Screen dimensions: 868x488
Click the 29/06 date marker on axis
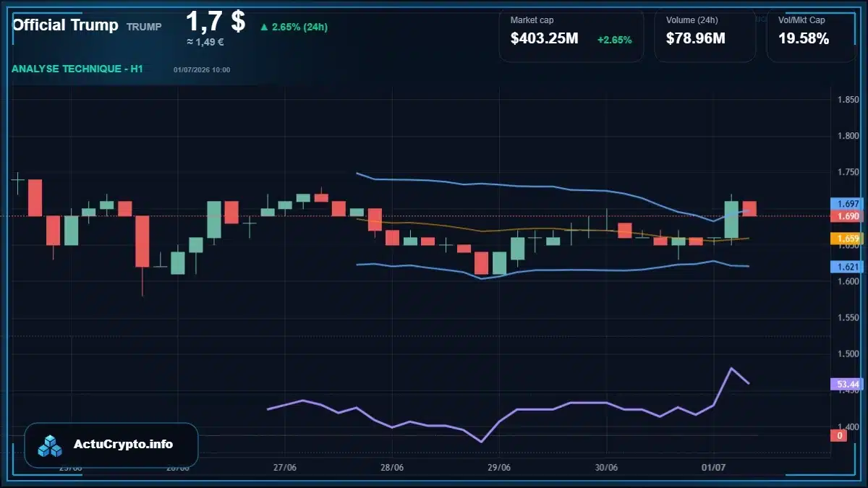(499, 467)
